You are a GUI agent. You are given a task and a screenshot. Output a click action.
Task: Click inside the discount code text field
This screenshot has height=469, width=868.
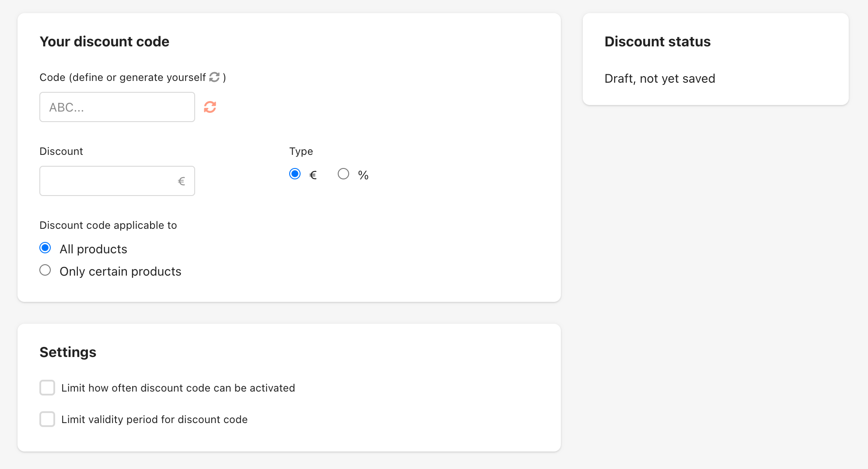(117, 107)
